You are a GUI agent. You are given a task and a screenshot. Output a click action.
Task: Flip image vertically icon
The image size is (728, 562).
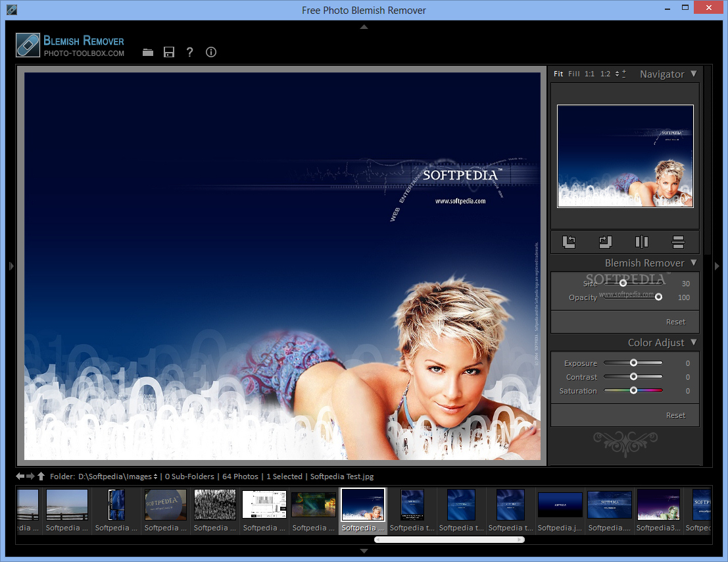[678, 242]
